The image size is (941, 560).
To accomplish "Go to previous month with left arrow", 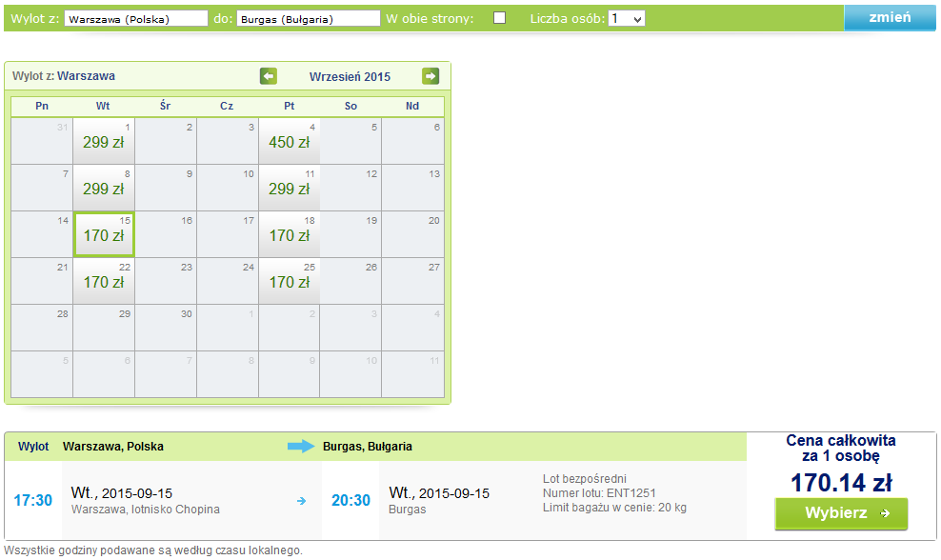I will tap(269, 76).
